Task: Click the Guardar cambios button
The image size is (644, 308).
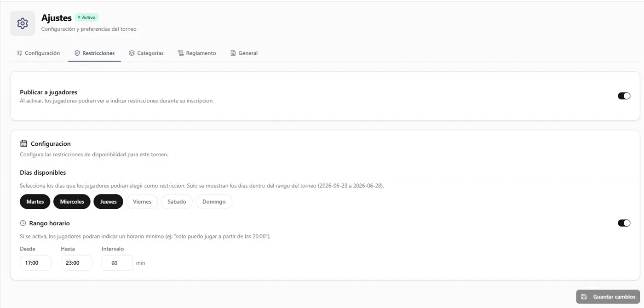Action: point(608,297)
